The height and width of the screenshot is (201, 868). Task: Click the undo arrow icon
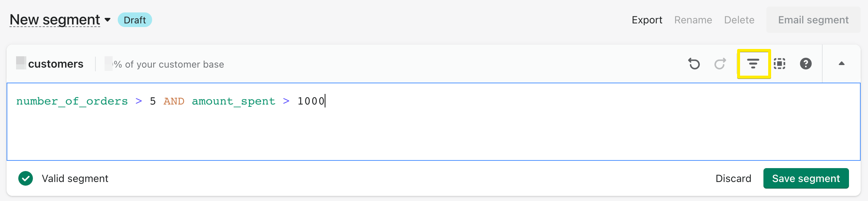coord(694,64)
